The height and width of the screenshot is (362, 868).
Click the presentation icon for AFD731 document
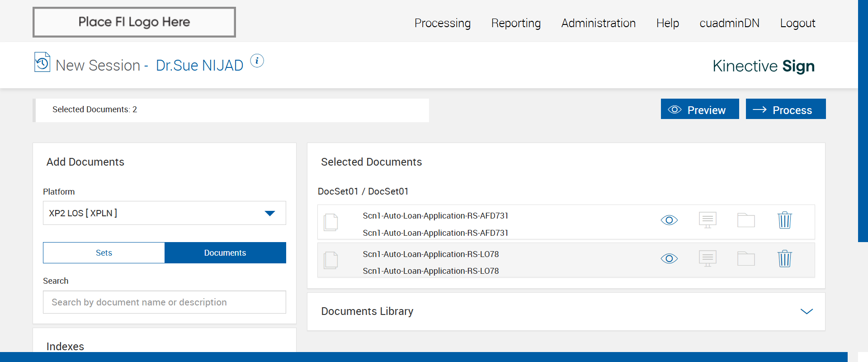(708, 220)
